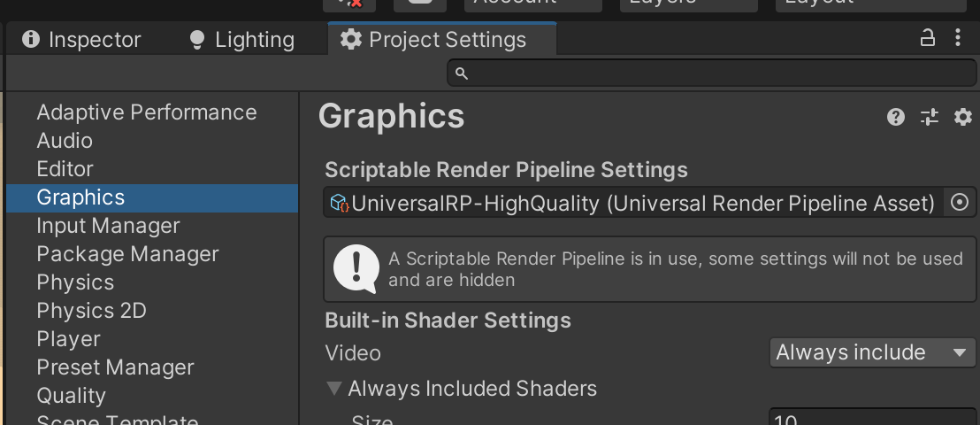Click the UniversalRP-HighQuality asset icon

pyautogui.click(x=340, y=204)
